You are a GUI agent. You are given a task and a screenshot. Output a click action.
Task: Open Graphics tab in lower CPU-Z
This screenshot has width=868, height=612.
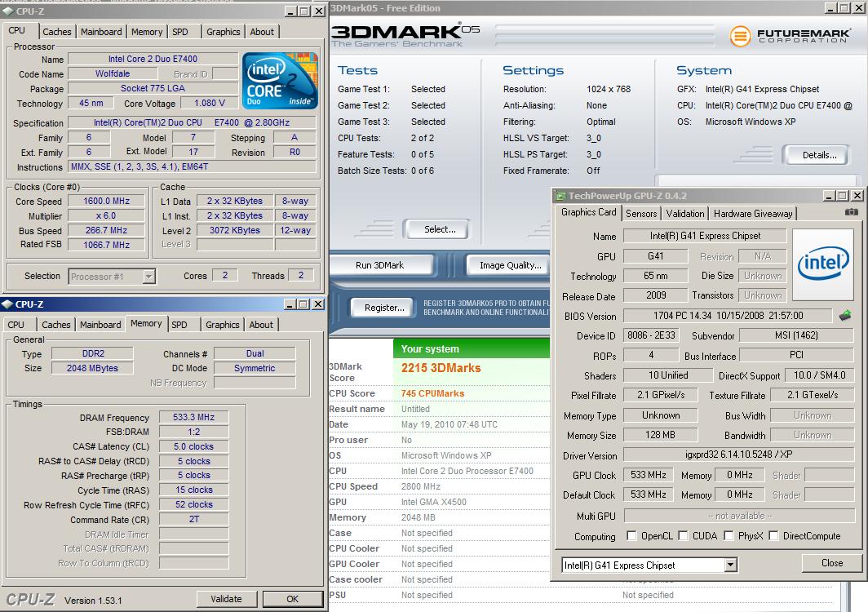click(x=223, y=325)
